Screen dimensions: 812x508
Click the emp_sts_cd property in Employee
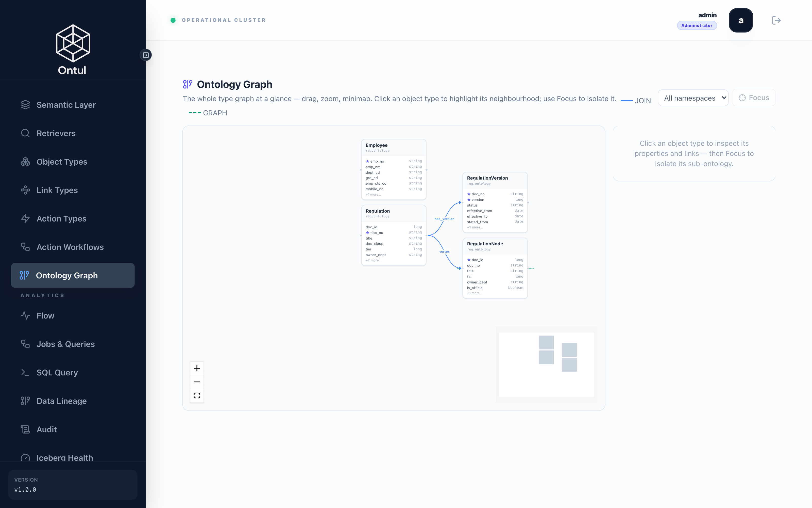tap(394, 183)
